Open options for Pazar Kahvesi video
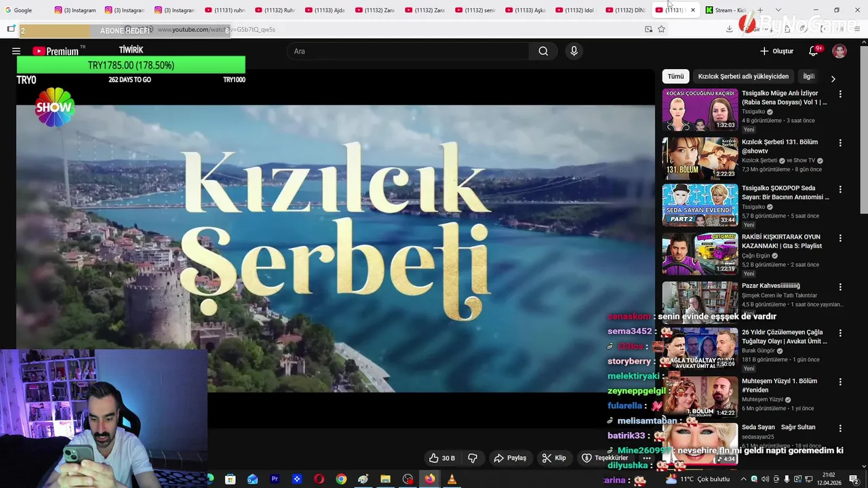The width and height of the screenshot is (868, 488). [x=840, y=287]
